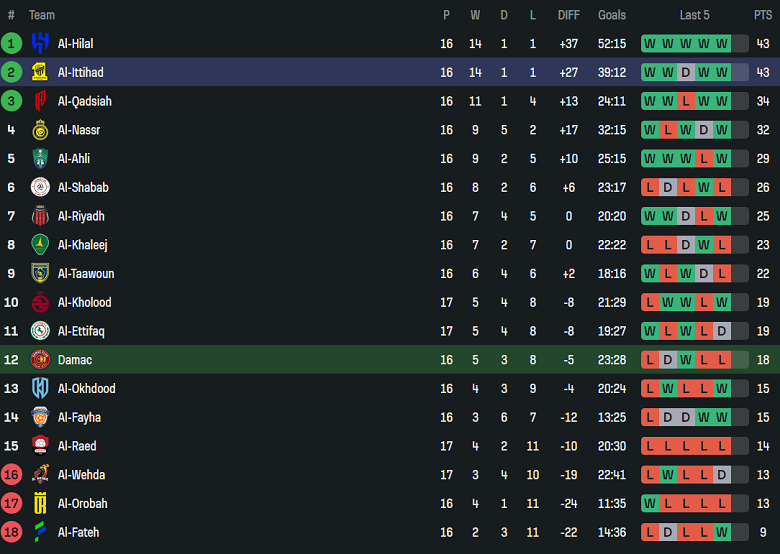Click the red position 16 badge for Al-Wehda
Image resolution: width=780 pixels, height=554 pixels.
click(x=11, y=475)
